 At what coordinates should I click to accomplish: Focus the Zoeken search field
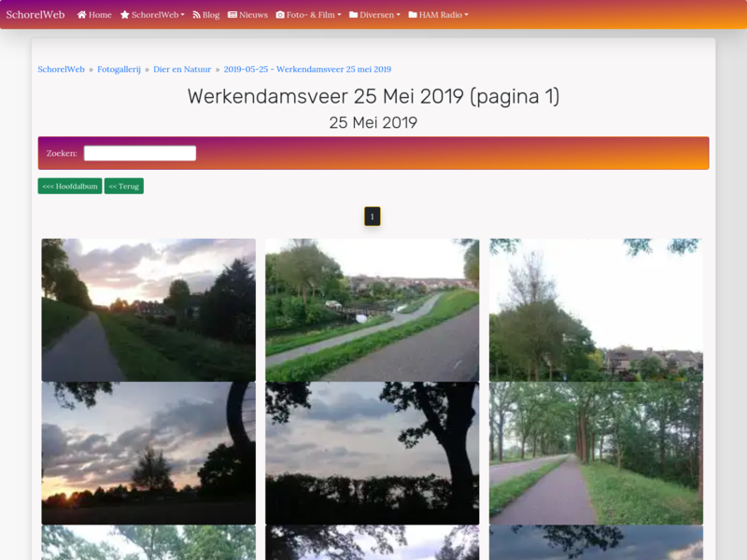(140, 153)
